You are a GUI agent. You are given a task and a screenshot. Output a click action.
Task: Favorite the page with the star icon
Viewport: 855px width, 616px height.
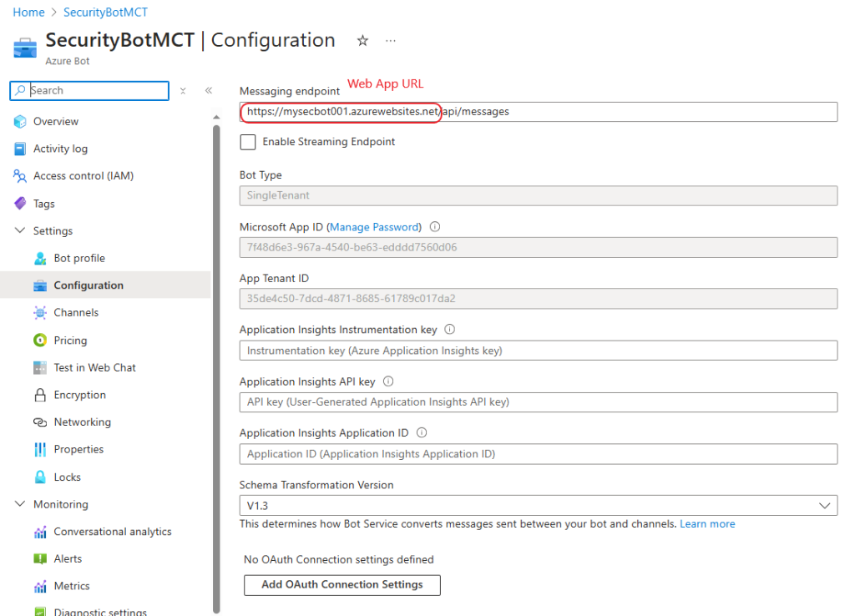(362, 41)
